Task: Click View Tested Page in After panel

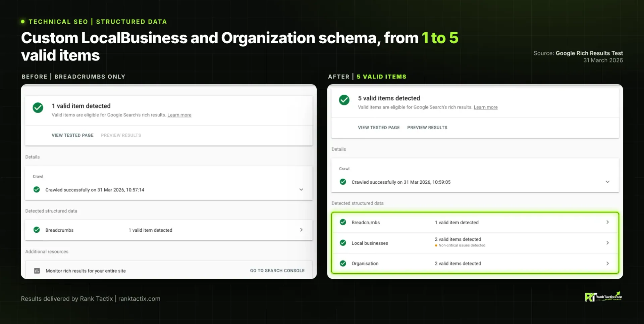Action: 379,128
